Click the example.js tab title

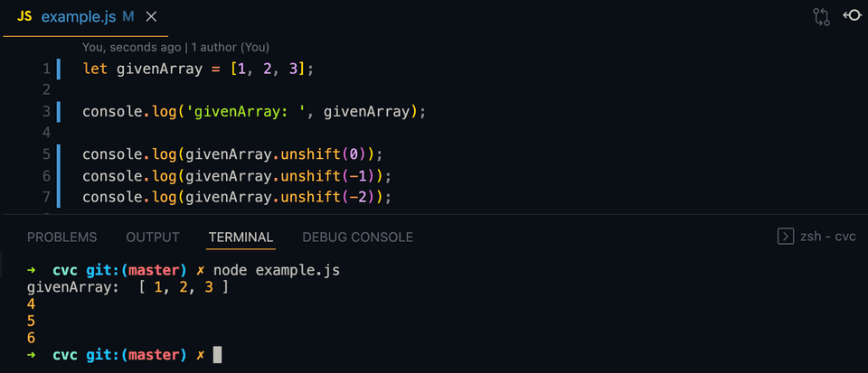79,17
